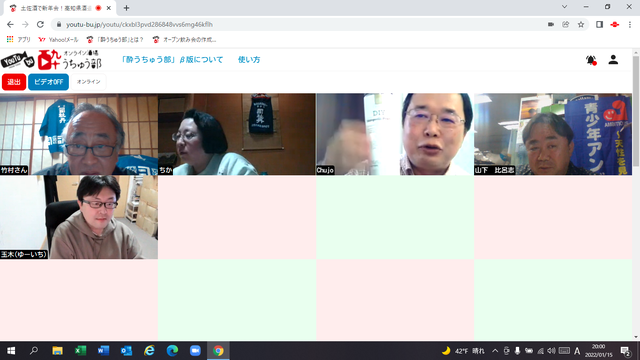Image resolution: width=640 pixels, height=360 pixels.
Task: Open the weather 42°F widget
Action: pos(463,351)
